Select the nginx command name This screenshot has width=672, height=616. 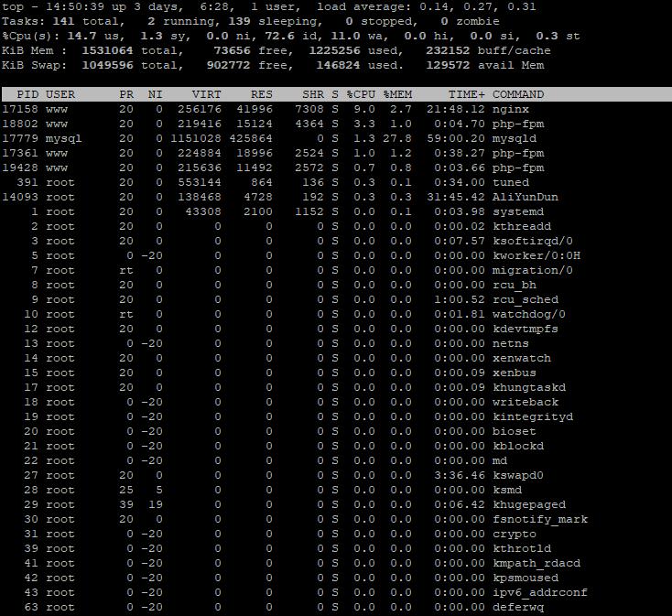click(x=511, y=109)
